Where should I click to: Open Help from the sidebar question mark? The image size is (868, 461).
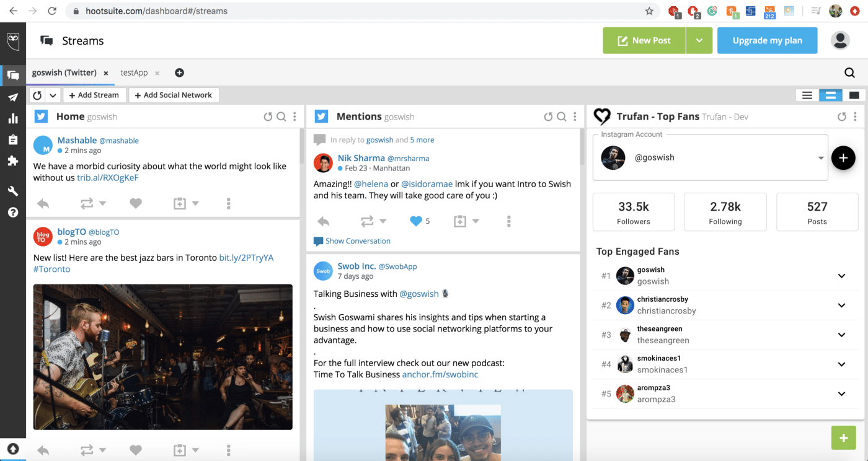(x=13, y=212)
